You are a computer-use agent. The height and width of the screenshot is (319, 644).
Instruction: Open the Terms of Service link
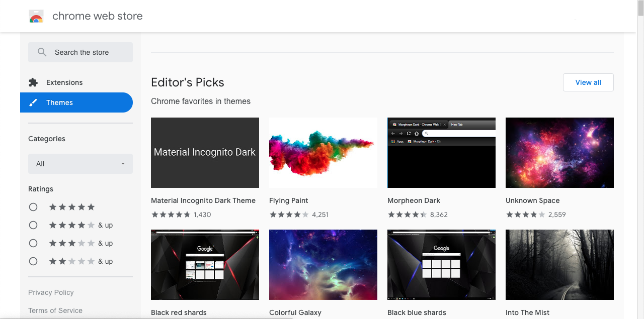55,310
